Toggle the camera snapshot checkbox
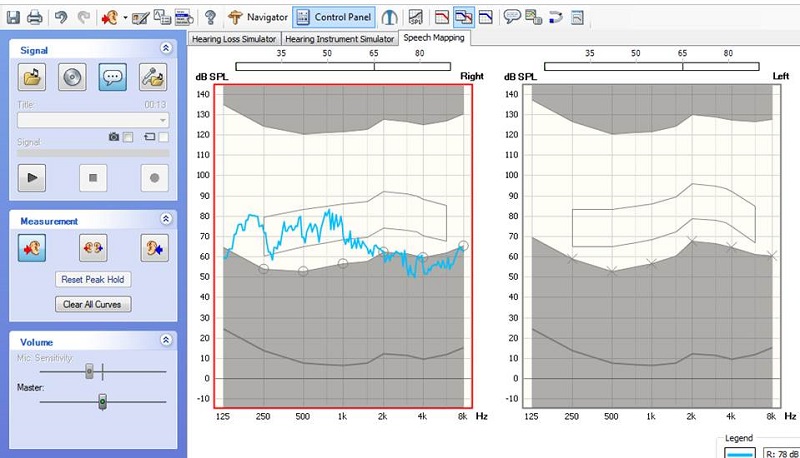800x458 pixels. click(129, 137)
